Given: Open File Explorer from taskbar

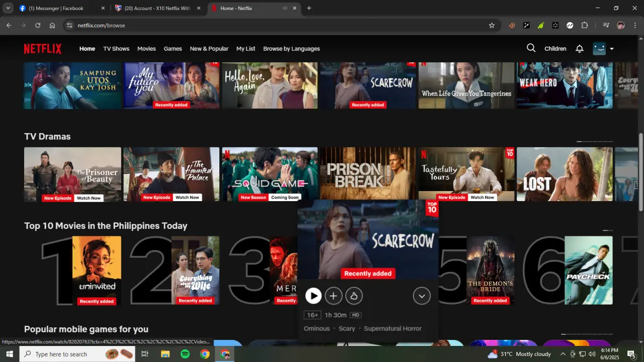Looking at the screenshot, I should (165, 354).
